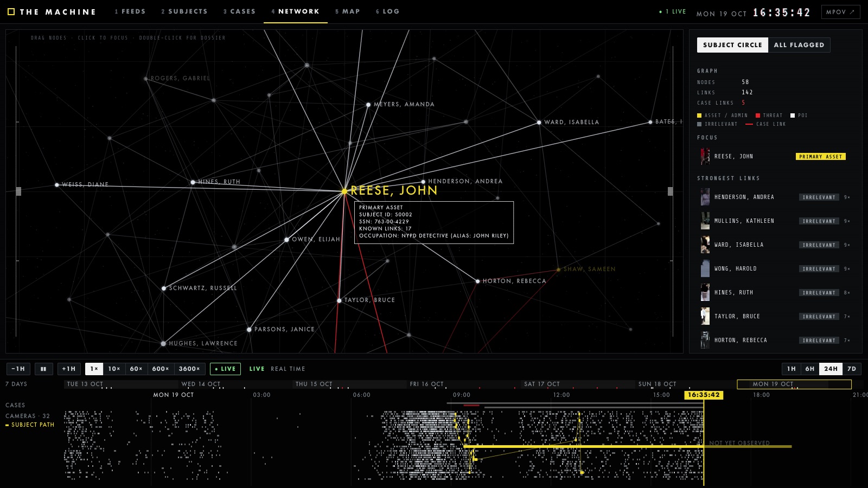Select the Owen, Elijah node
Screen dimensions: 868x488
point(286,240)
